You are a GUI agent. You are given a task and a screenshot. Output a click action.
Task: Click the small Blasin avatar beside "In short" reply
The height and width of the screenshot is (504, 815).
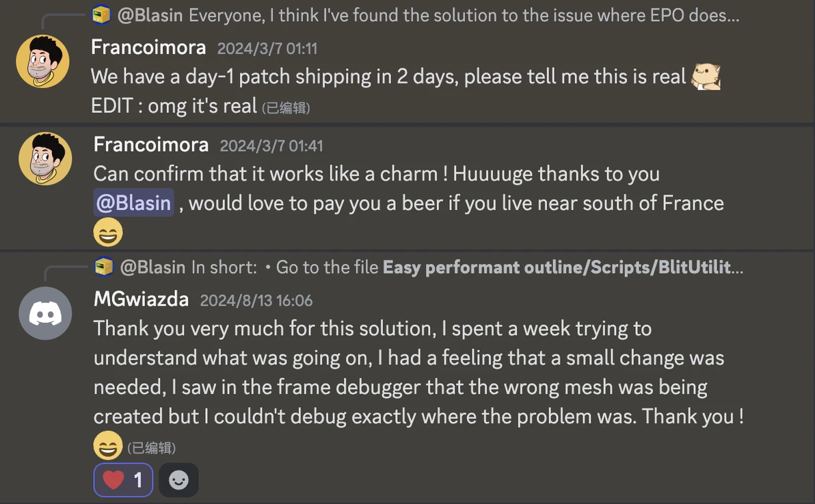tap(104, 267)
